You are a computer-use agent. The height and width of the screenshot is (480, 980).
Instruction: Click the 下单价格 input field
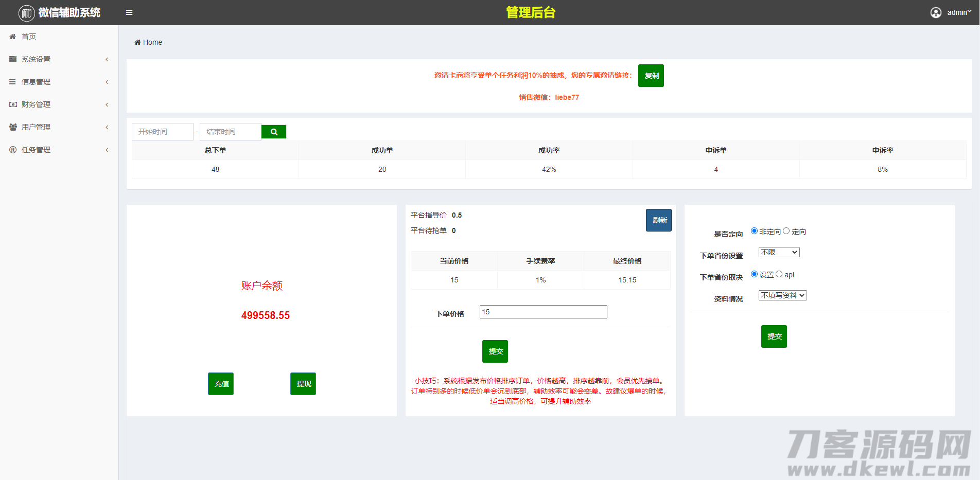point(543,312)
